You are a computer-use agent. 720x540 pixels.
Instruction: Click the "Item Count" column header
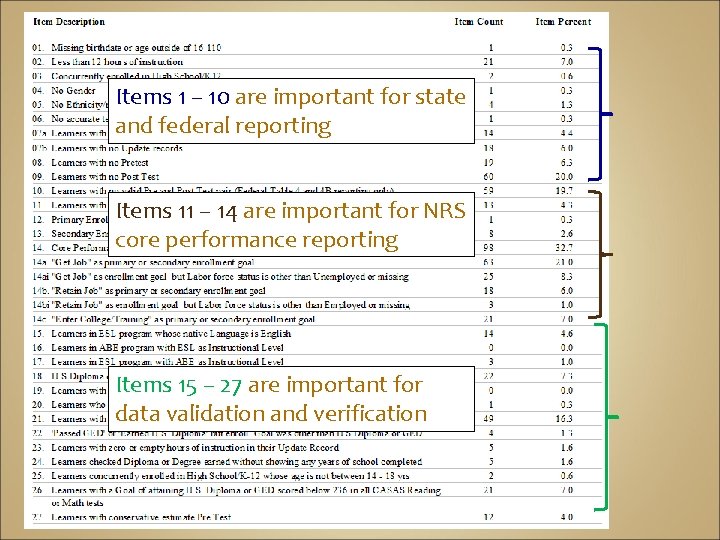pos(479,22)
